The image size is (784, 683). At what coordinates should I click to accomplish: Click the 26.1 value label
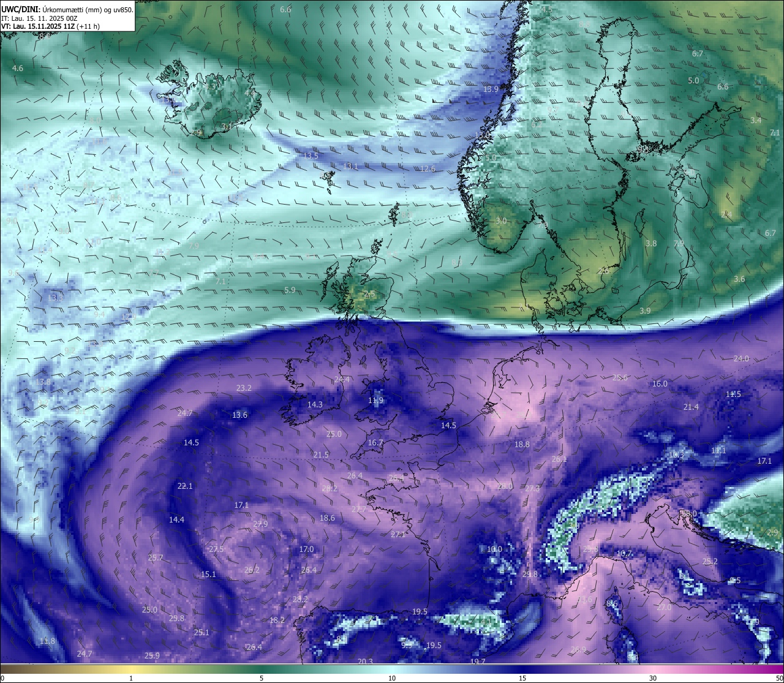coord(559,459)
